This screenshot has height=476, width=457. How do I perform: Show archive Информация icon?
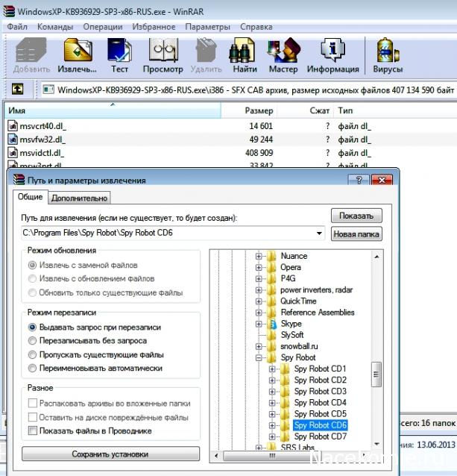[x=332, y=50]
